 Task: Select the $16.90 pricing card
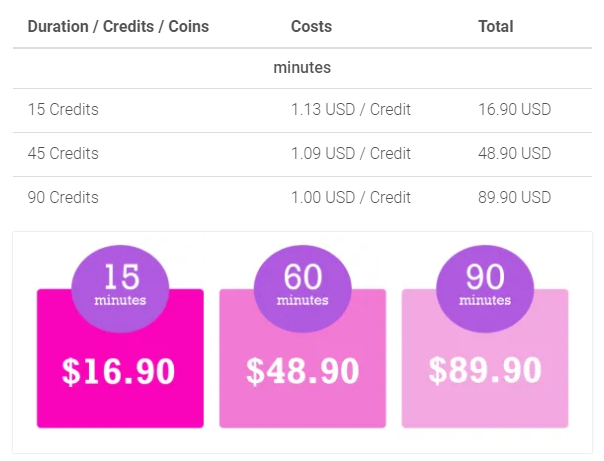pos(120,358)
